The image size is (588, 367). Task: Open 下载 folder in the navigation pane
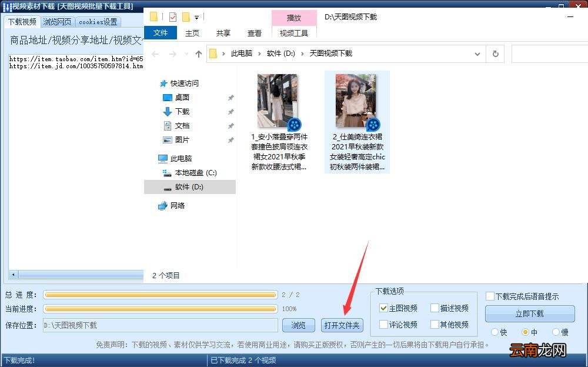click(182, 111)
